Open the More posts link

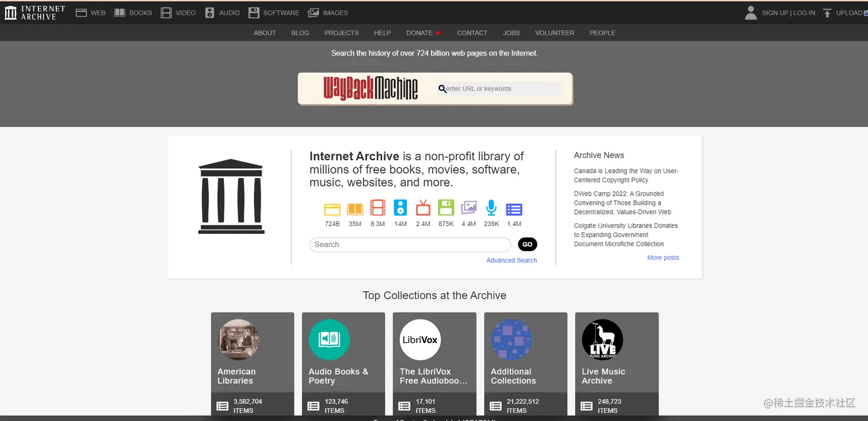[663, 258]
